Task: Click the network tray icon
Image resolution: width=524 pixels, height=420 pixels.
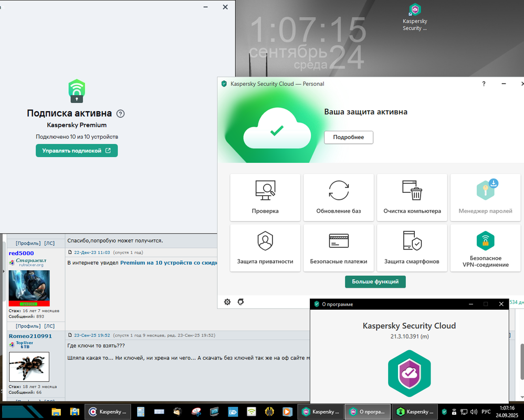Action: (464, 412)
